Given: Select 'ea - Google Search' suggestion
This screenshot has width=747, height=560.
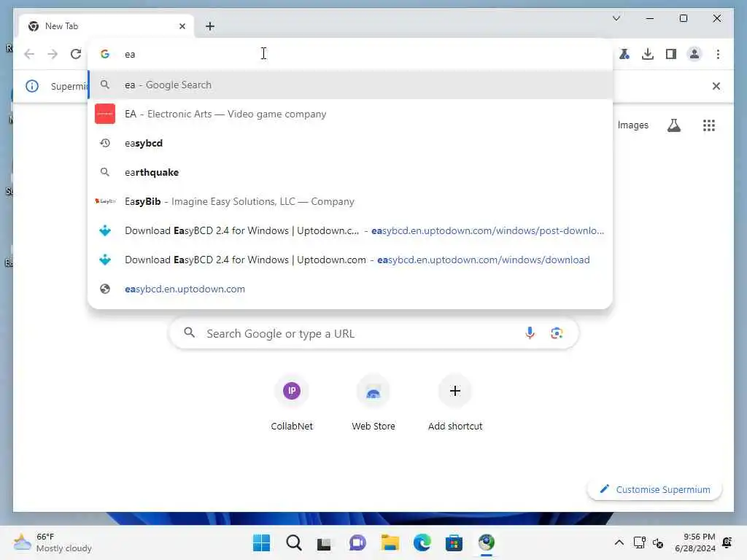Looking at the screenshot, I should (x=350, y=85).
